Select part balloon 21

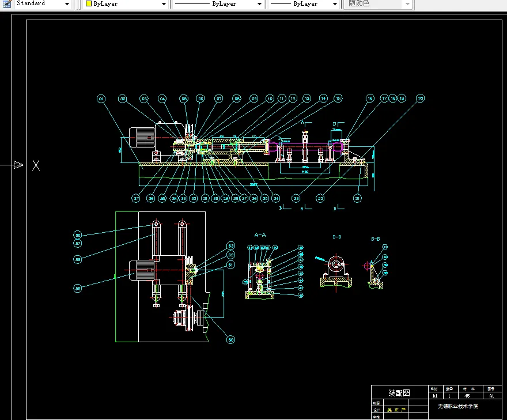click(357, 199)
